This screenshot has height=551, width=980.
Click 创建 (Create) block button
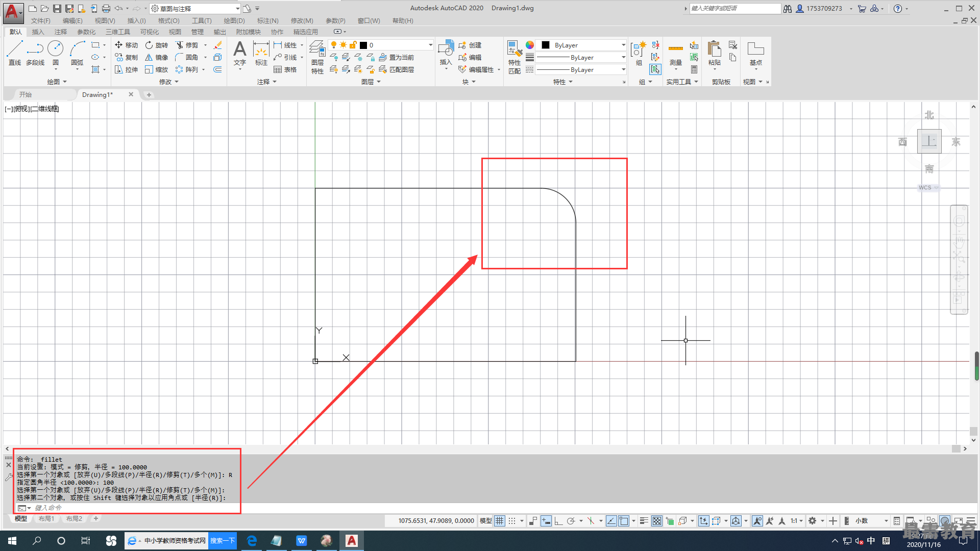tap(470, 45)
